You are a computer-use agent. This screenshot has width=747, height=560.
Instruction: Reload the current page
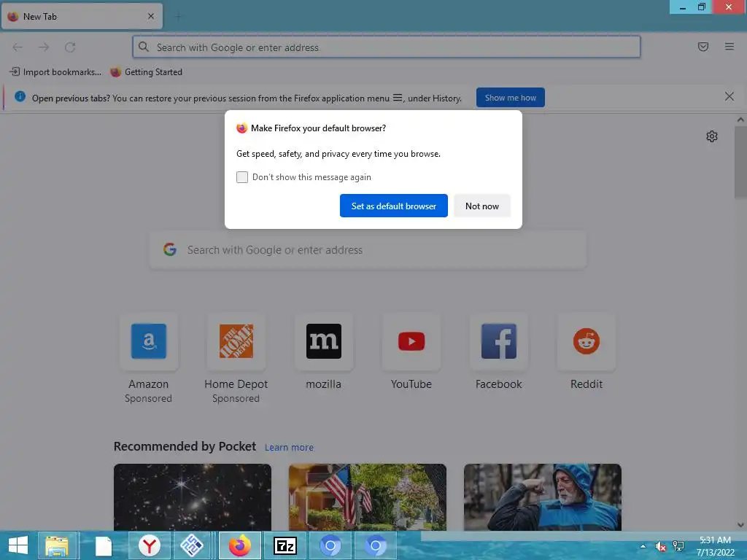coord(70,47)
